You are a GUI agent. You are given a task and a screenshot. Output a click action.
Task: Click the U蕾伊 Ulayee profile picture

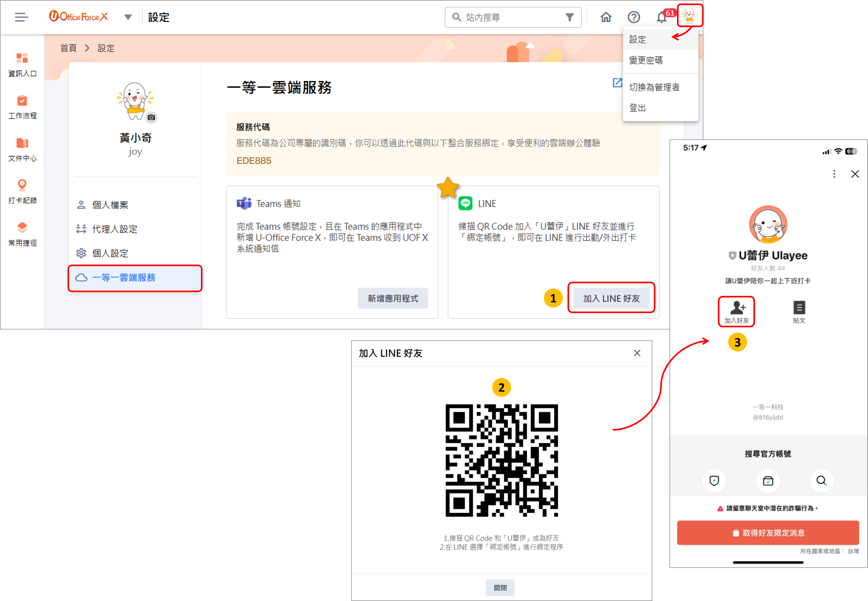coord(768,224)
